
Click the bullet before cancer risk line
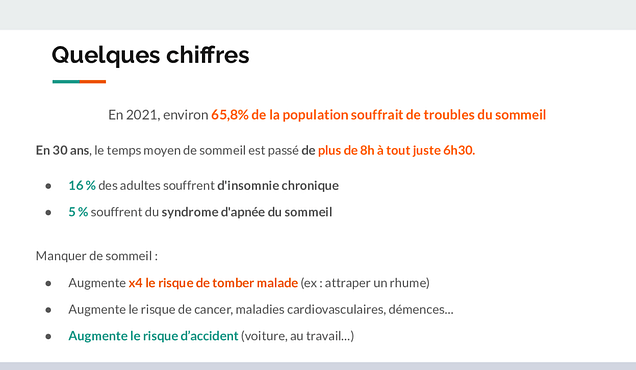point(48,310)
